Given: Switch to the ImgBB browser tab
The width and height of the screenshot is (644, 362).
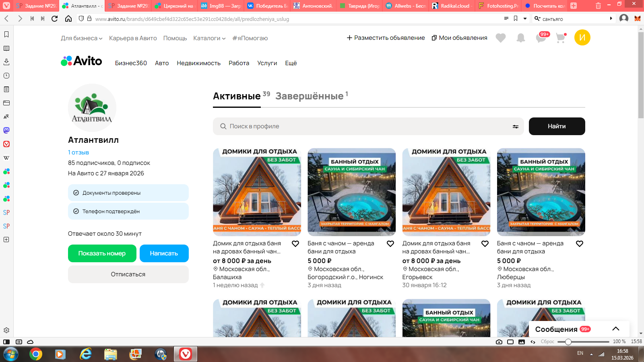Looking at the screenshot, I should coord(221,6).
